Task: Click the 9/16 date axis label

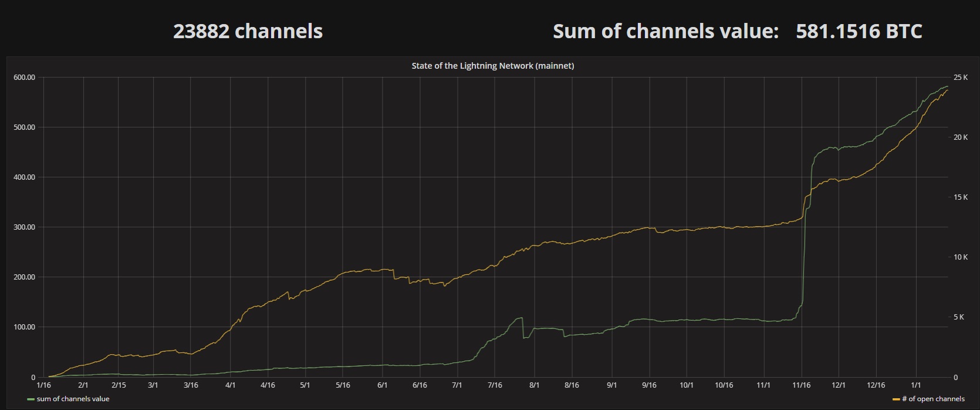Action: [649, 385]
